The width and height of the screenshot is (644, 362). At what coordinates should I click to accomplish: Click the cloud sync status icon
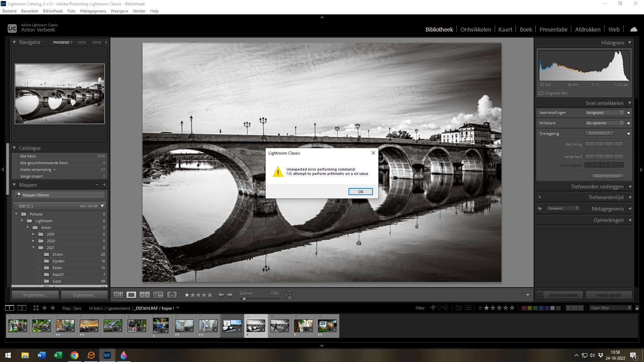pos(634,29)
